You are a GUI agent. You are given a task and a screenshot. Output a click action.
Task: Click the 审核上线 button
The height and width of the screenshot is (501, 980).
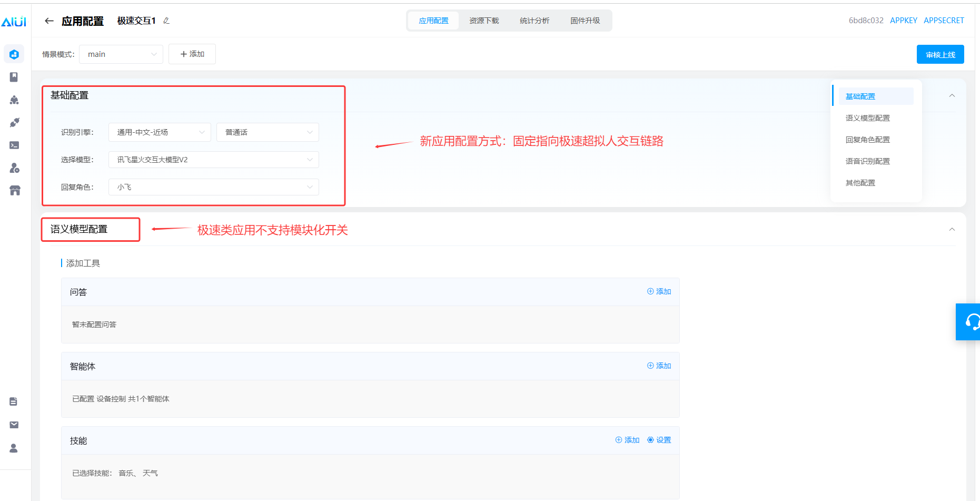tap(940, 55)
